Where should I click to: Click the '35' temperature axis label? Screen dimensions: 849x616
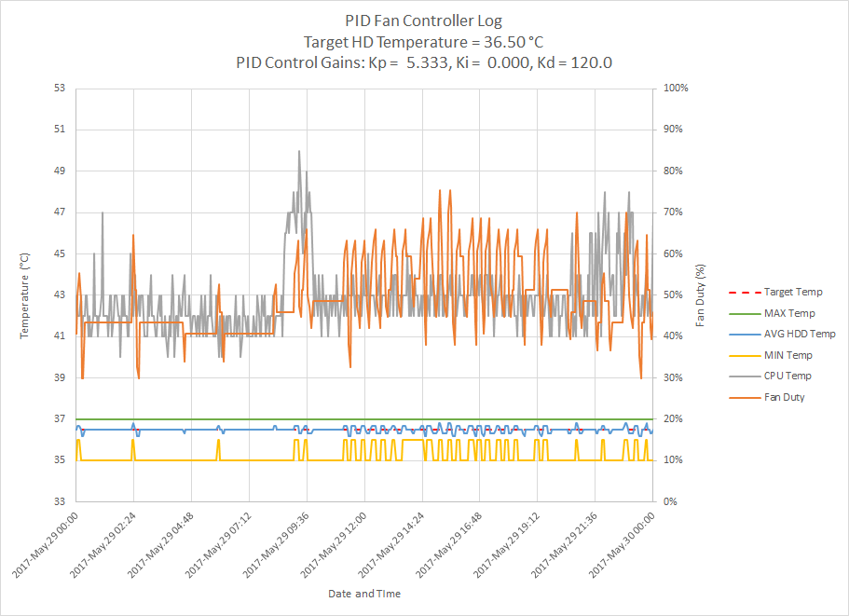(x=60, y=459)
